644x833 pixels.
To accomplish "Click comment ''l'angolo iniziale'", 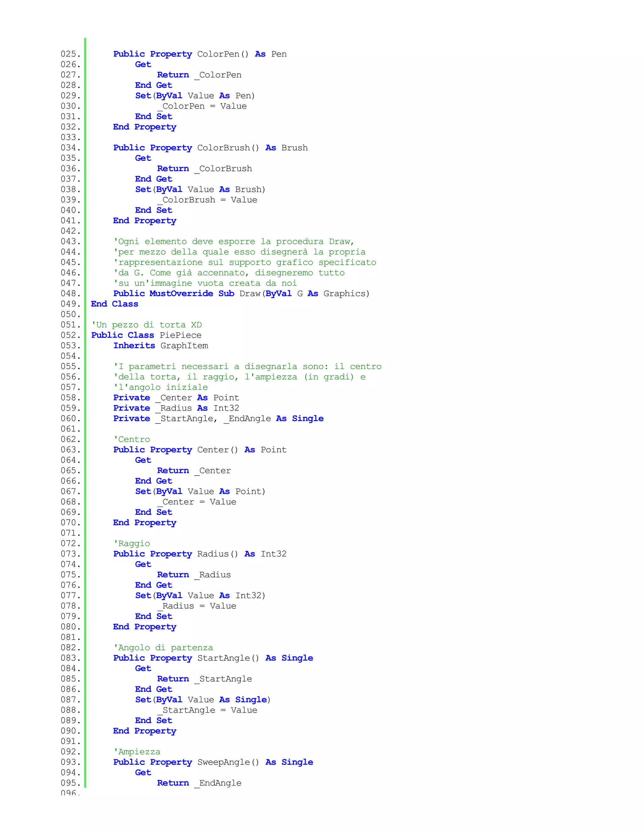I will click(x=161, y=387).
